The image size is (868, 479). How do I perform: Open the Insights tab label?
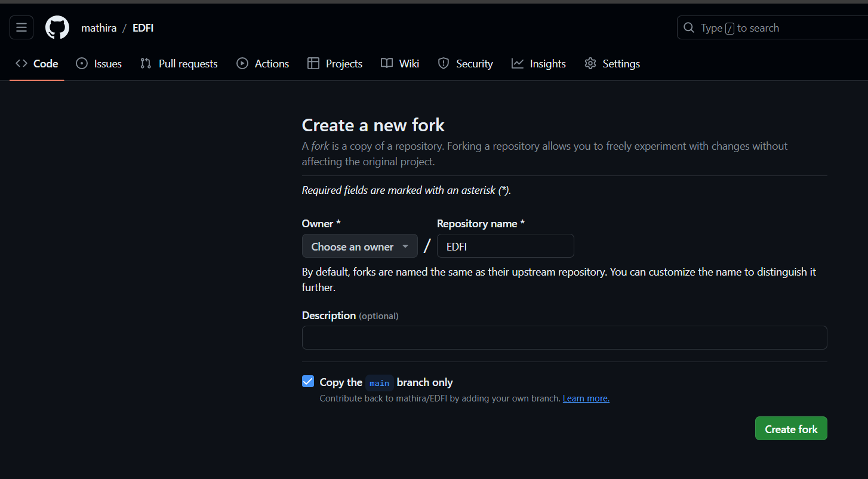point(548,64)
